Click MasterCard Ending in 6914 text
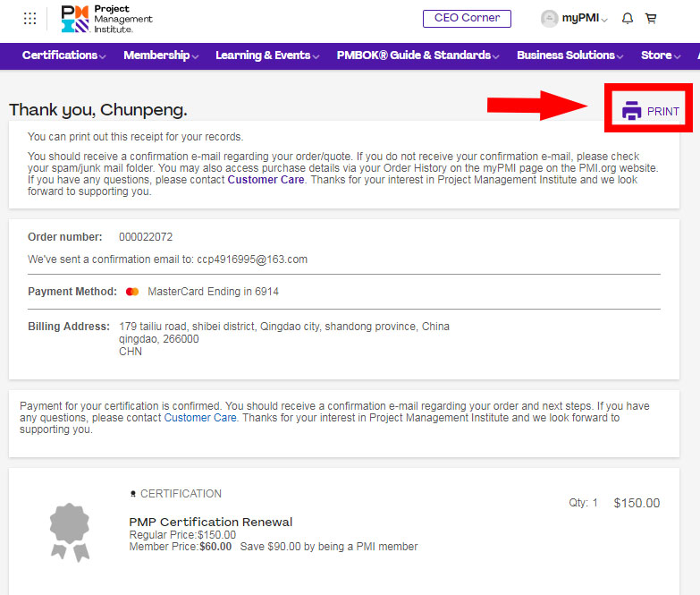 (x=214, y=292)
